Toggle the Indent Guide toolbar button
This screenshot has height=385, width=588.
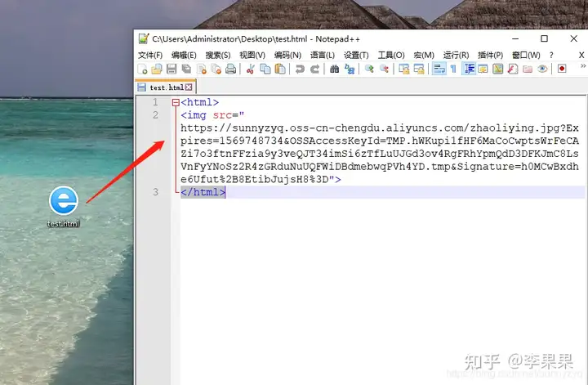point(469,69)
